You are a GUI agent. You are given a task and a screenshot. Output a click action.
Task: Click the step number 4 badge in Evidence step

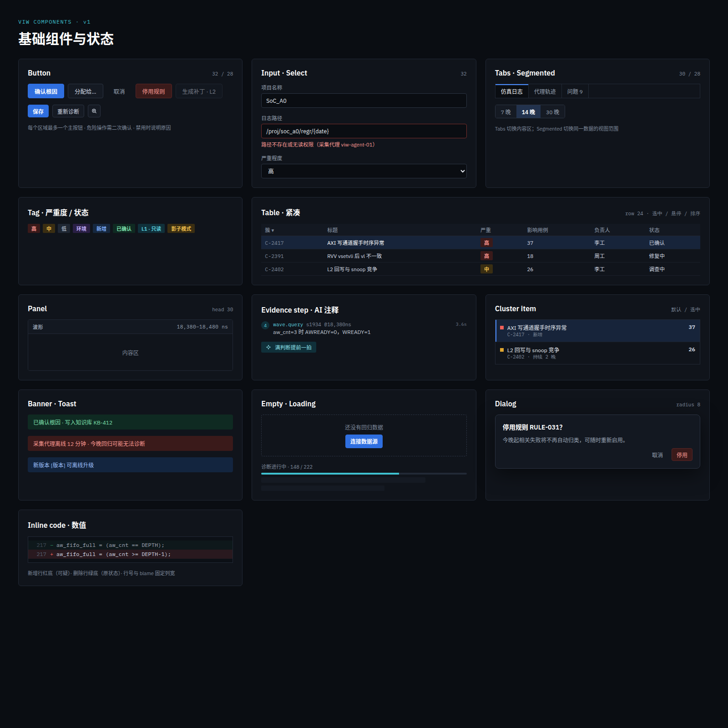coord(265,325)
